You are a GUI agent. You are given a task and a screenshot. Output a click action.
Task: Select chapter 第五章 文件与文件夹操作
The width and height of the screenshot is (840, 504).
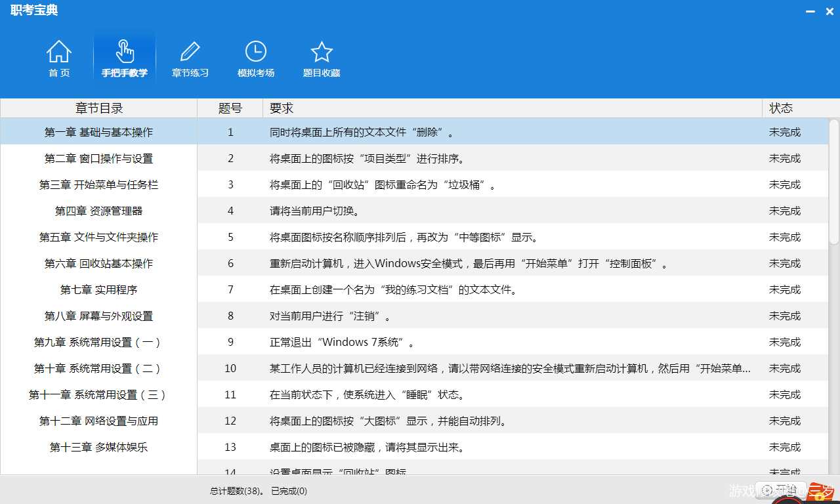98,237
